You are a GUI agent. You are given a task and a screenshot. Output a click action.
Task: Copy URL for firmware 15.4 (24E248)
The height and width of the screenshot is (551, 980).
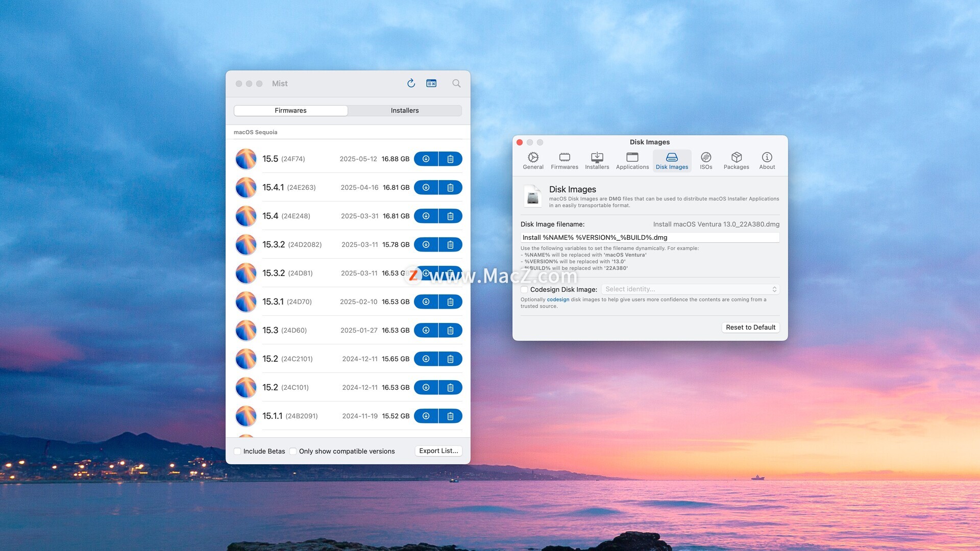click(450, 216)
